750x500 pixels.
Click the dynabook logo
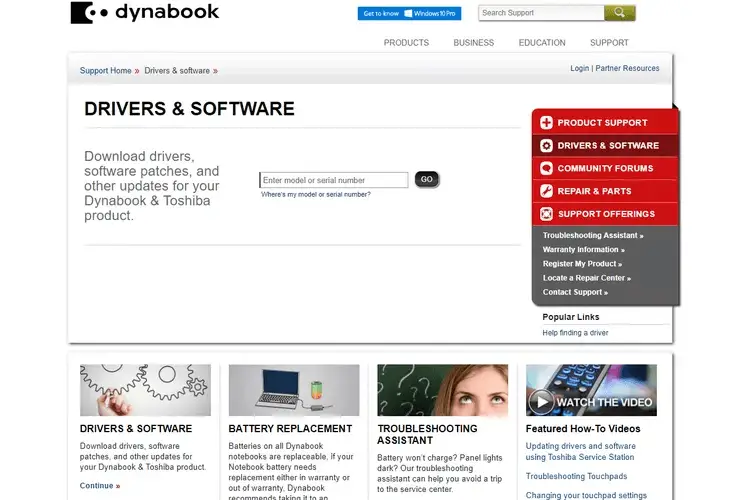[x=144, y=12]
